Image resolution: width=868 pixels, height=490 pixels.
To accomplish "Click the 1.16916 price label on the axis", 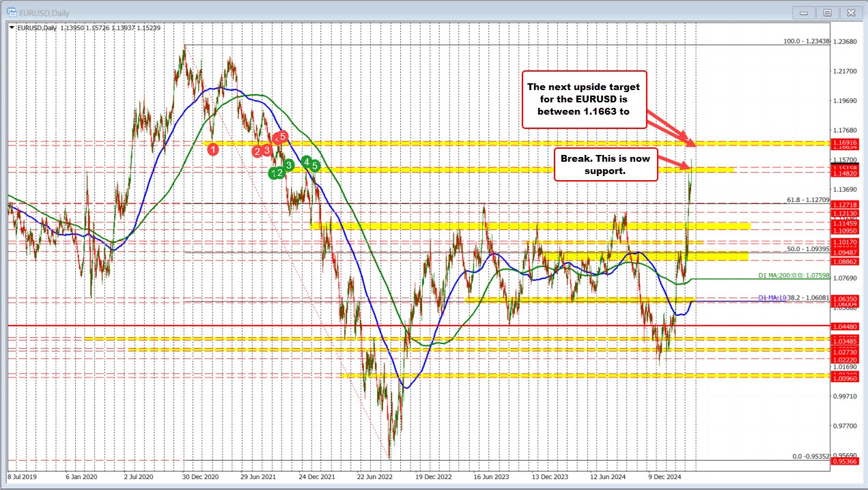I will tap(845, 143).
